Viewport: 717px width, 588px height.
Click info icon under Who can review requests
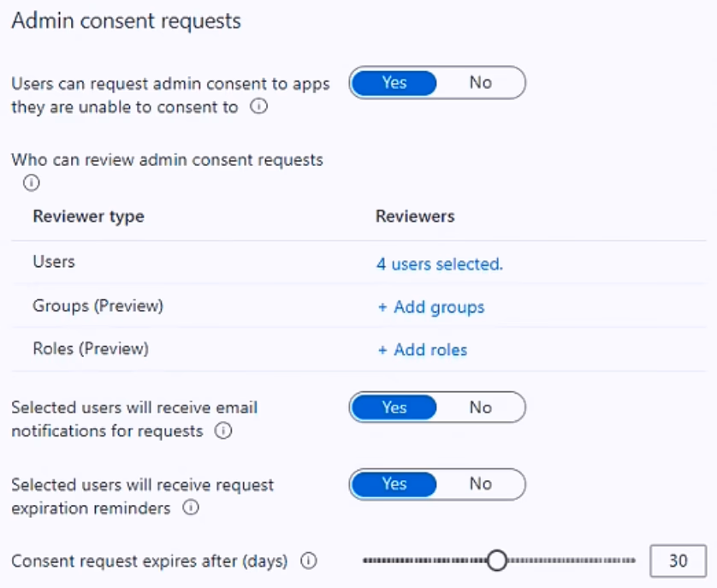31,183
